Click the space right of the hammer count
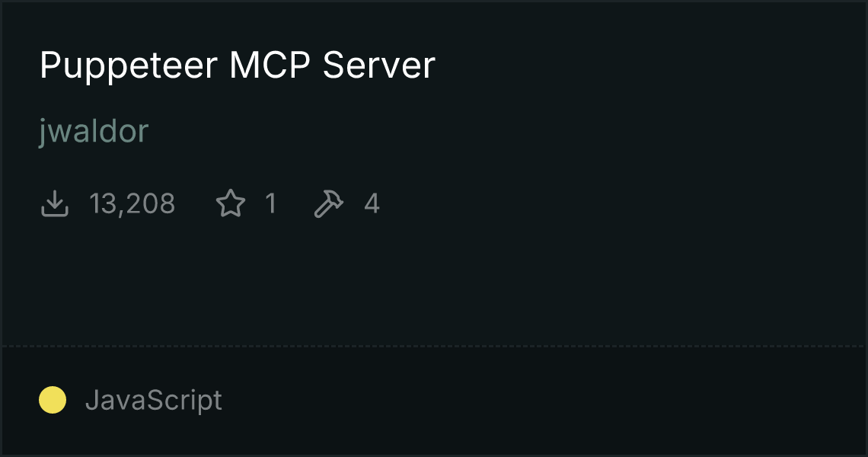Viewport: 868px width, 457px height. pos(620,203)
